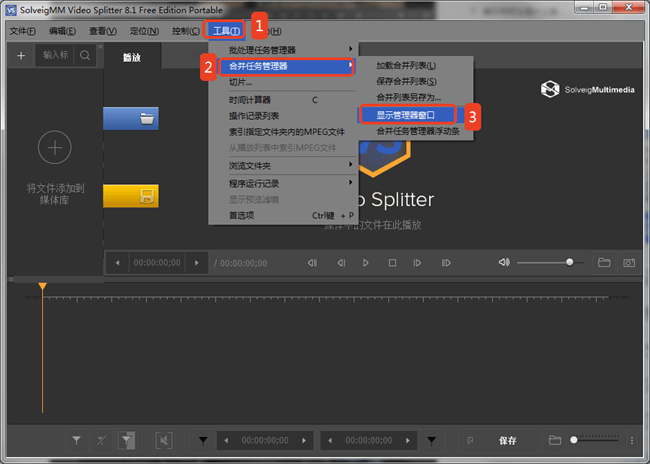Step one frame forward

click(x=417, y=263)
